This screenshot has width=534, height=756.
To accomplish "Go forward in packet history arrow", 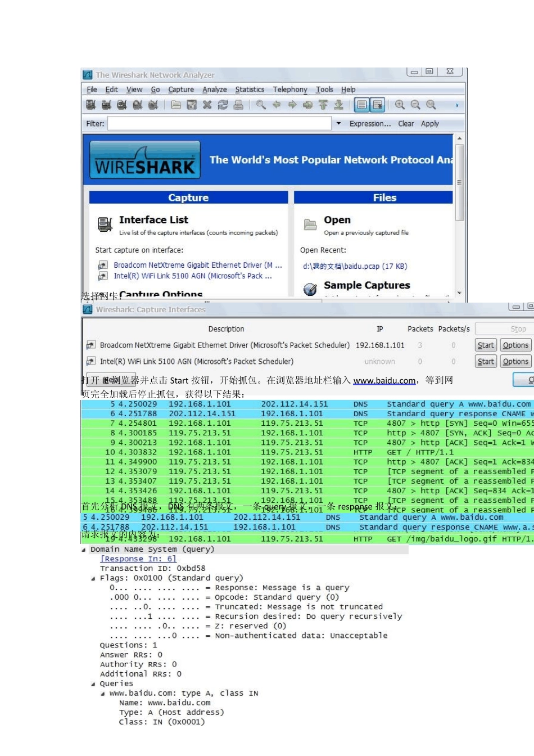I will tap(292, 105).
